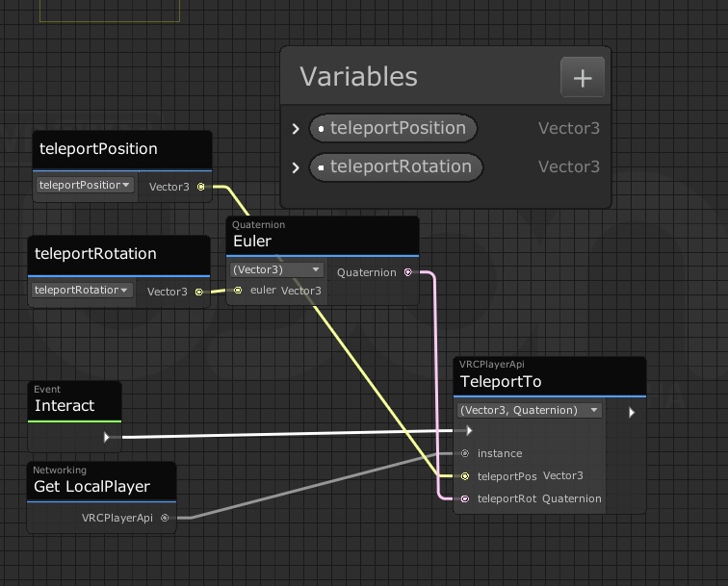Click the TeleportTo flow input arrow
The image size is (728, 586).
(468, 431)
